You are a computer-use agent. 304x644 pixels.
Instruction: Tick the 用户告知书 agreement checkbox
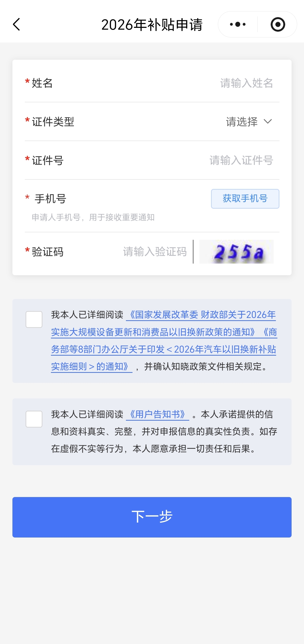point(34,419)
